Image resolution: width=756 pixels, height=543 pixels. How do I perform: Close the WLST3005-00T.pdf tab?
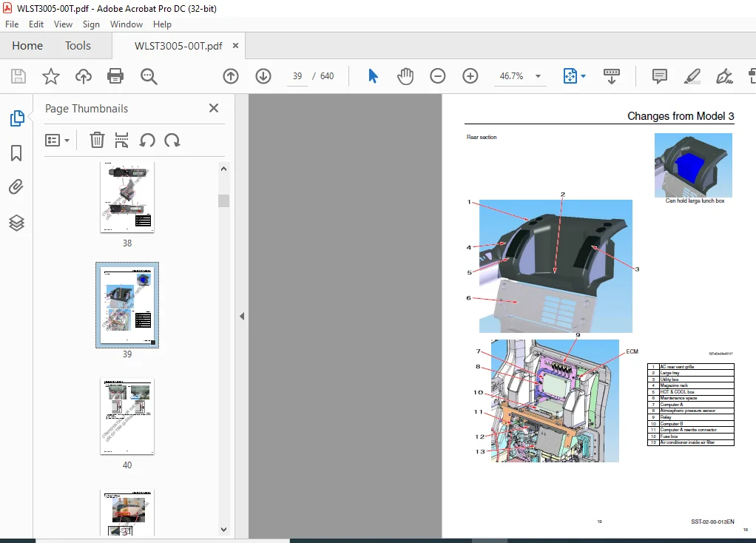click(235, 45)
